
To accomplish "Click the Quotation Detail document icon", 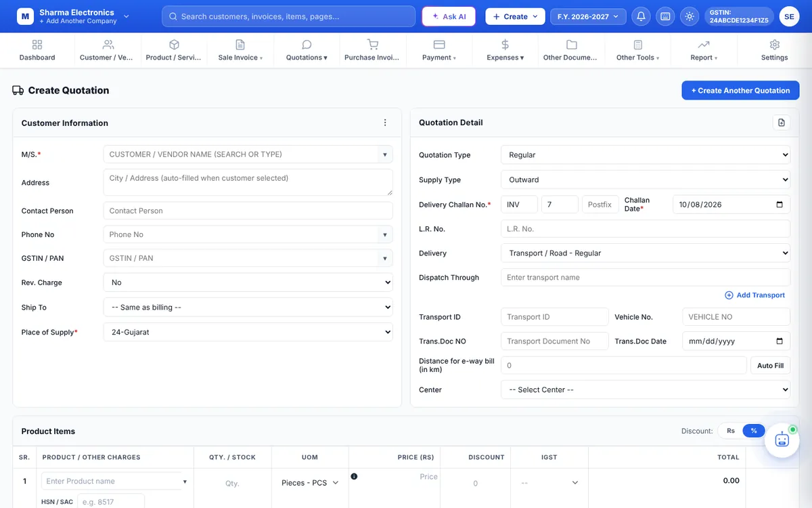I will pyautogui.click(x=782, y=123).
